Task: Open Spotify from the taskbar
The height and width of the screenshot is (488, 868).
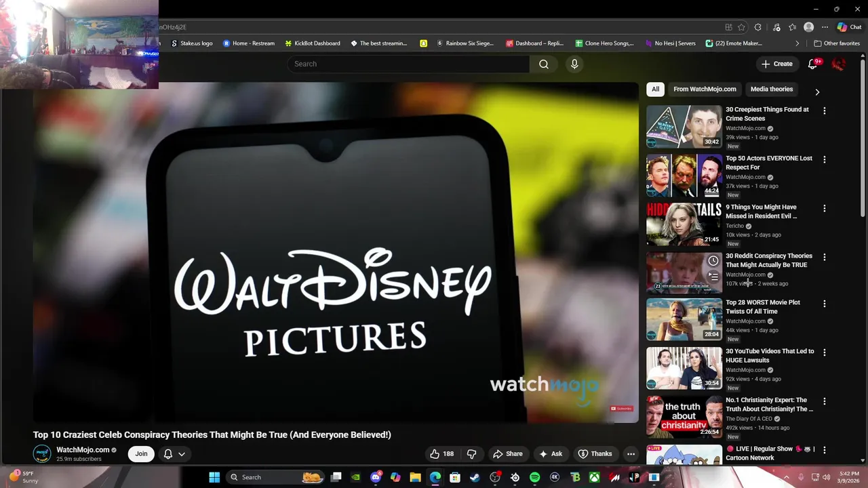Action: point(534,477)
